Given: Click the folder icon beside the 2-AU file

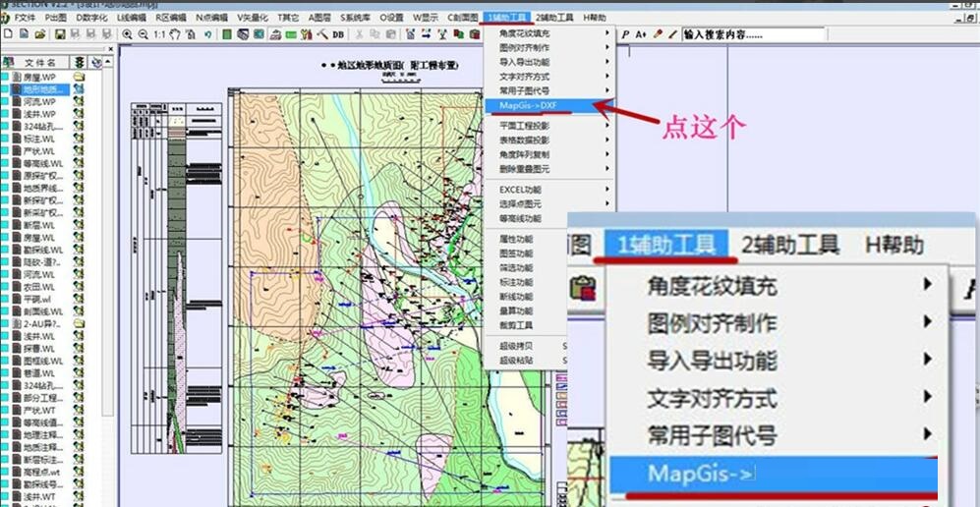Looking at the screenshot, I should [79, 323].
